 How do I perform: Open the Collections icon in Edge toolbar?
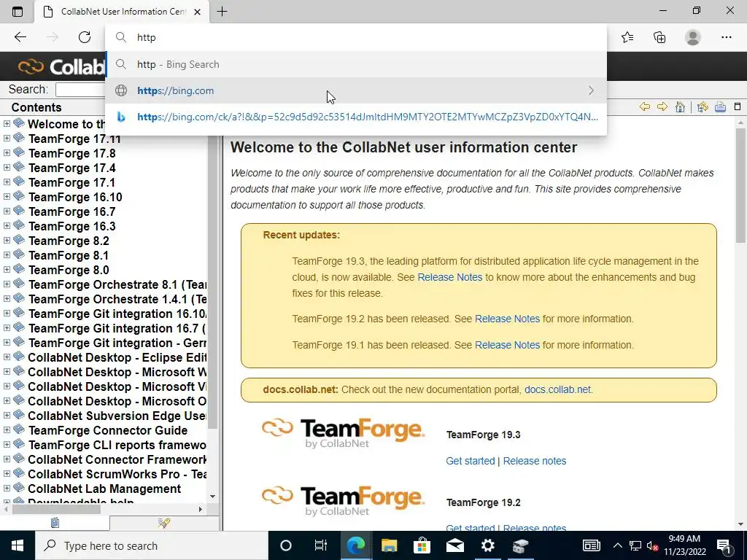click(659, 37)
